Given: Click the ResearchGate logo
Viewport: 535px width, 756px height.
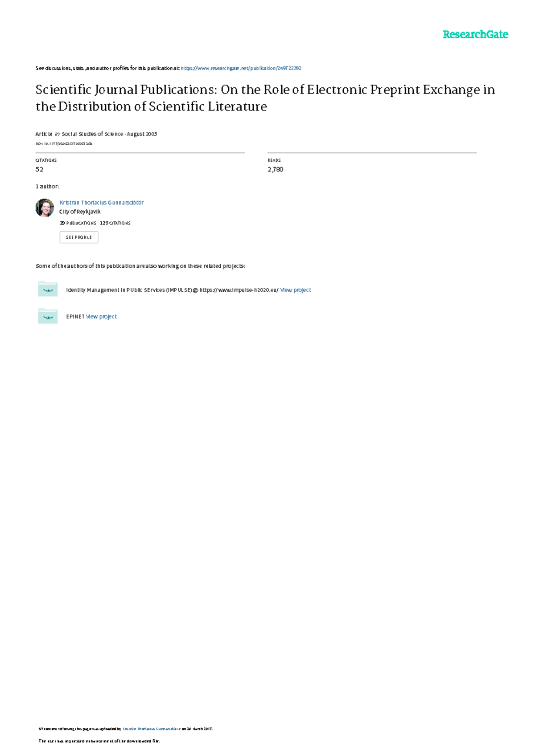Looking at the screenshot, I should (475, 34).
